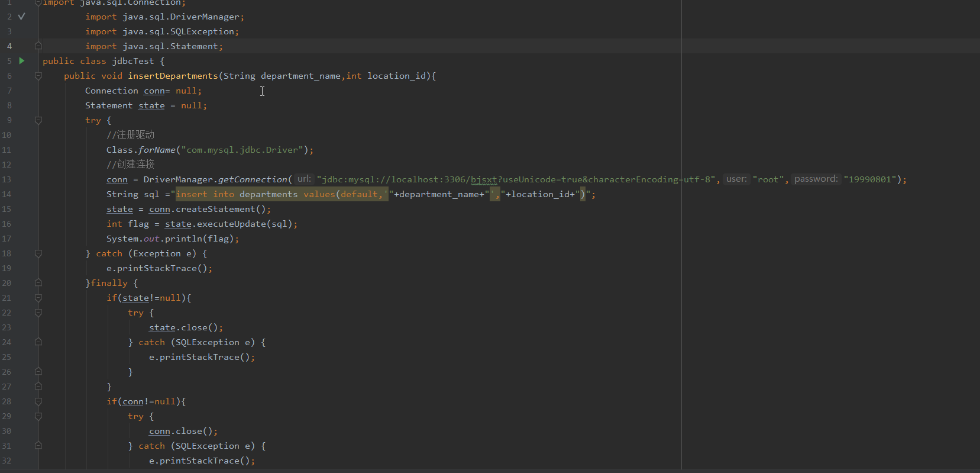Click the 'user:' parameter hint
The width and height of the screenshot is (980, 473).
[x=736, y=179]
